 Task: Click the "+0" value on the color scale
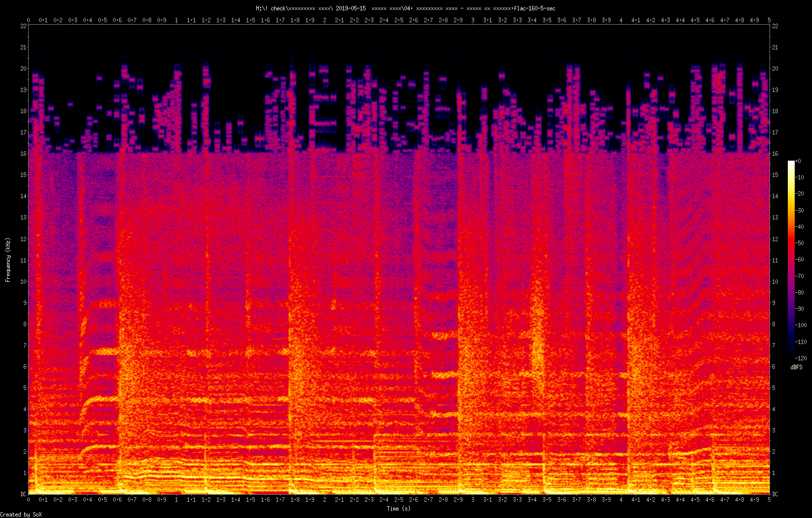click(x=799, y=161)
